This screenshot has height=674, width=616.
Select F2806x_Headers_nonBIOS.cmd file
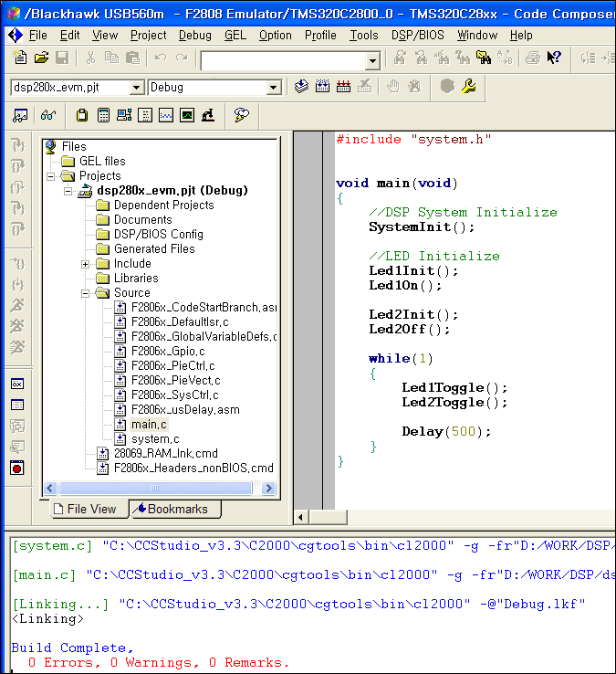click(193, 469)
